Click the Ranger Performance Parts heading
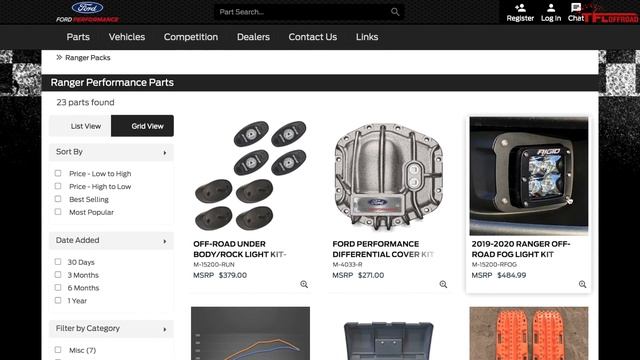The width and height of the screenshot is (640, 360). coord(112,82)
